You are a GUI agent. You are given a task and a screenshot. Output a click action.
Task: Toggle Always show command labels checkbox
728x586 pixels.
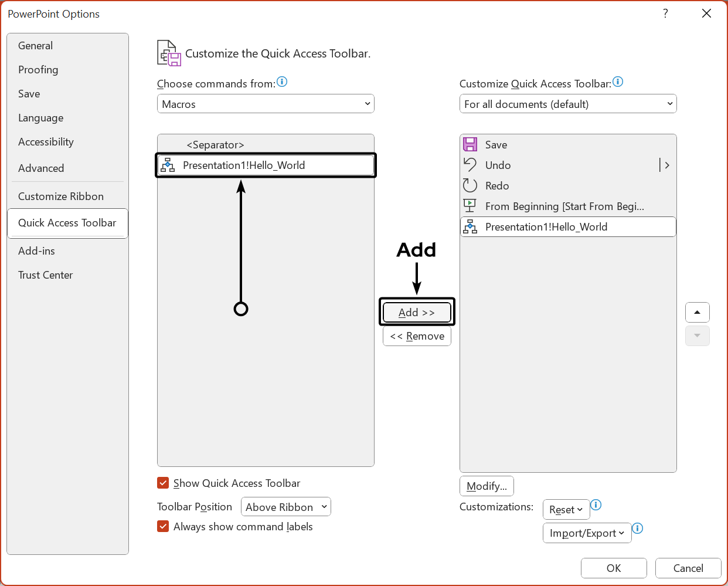[164, 526]
